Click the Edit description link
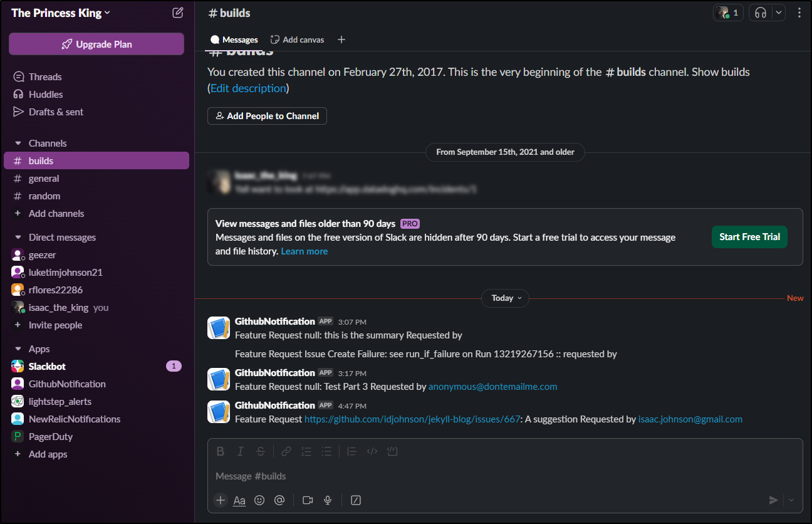 pyautogui.click(x=248, y=88)
